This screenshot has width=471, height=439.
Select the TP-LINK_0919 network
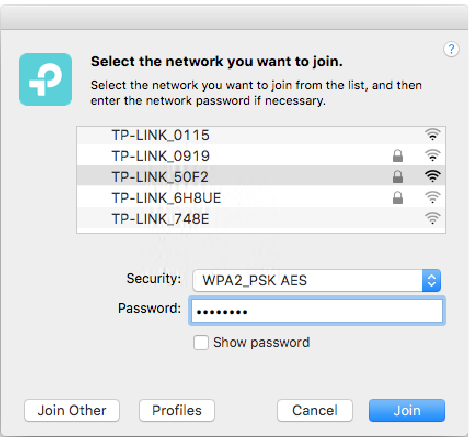pyautogui.click(x=261, y=156)
